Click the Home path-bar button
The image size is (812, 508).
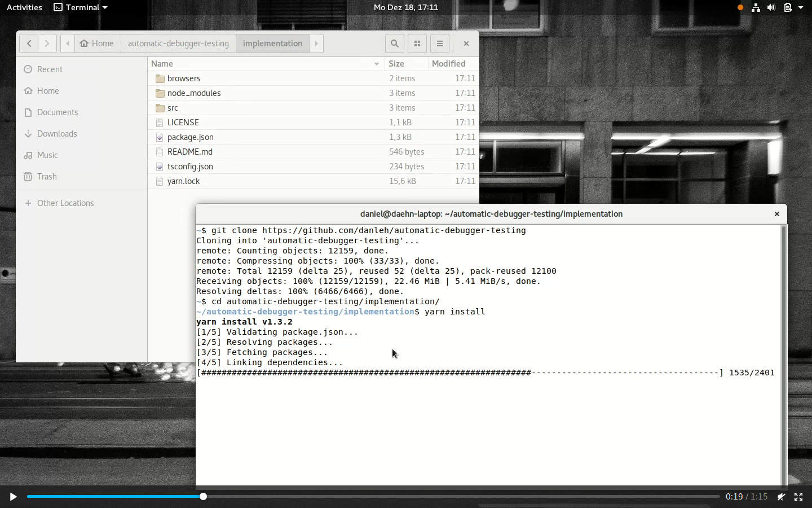point(97,43)
